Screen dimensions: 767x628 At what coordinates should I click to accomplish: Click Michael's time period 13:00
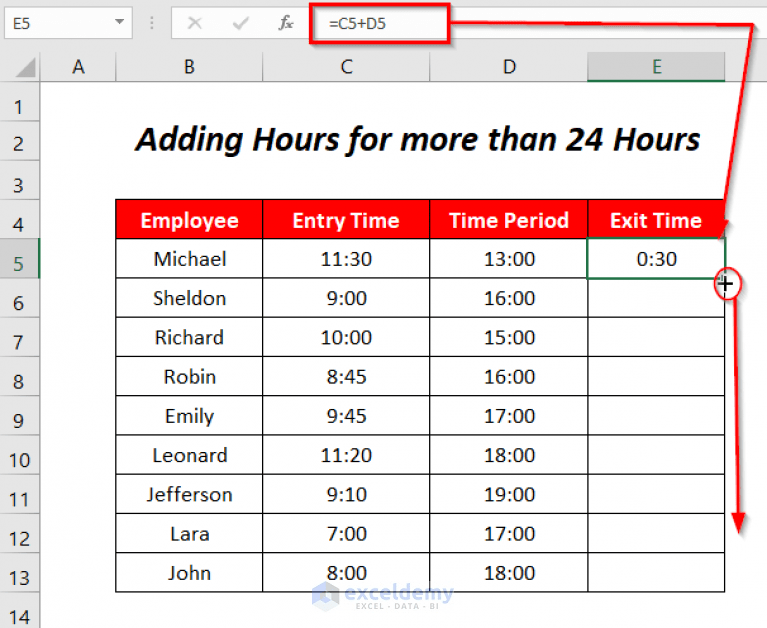coord(509,259)
